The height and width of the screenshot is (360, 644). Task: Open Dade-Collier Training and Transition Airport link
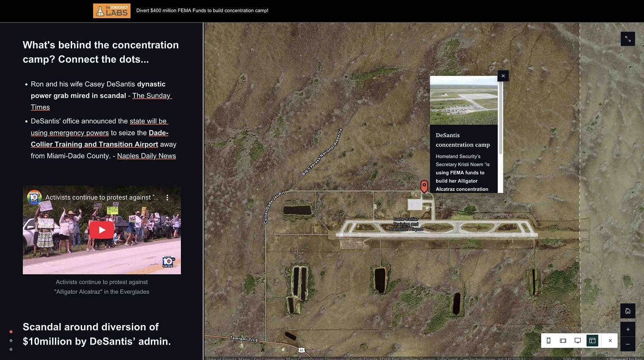tap(100, 138)
